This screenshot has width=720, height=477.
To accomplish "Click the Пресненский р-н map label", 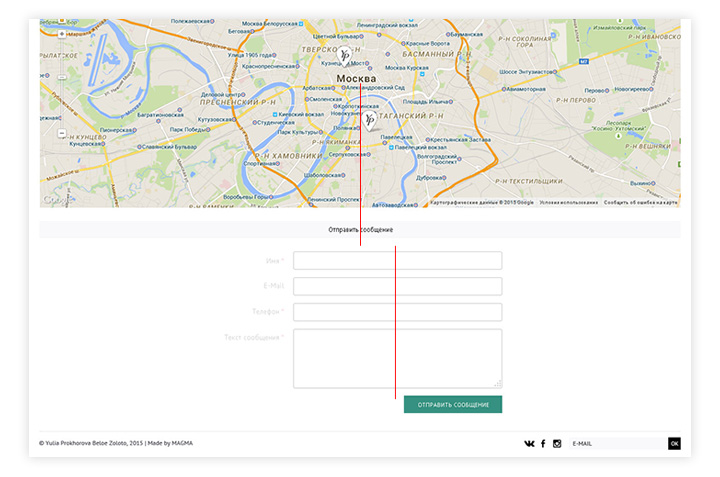I will pos(238,102).
